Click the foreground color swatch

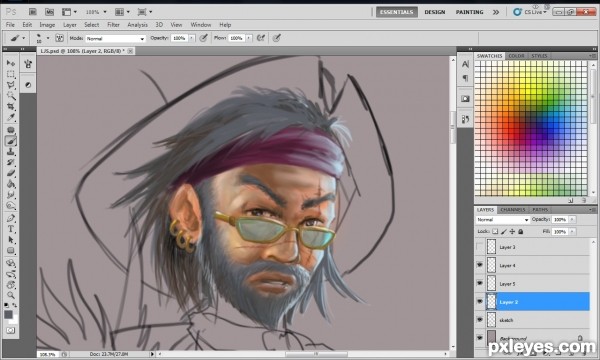(x=8, y=315)
